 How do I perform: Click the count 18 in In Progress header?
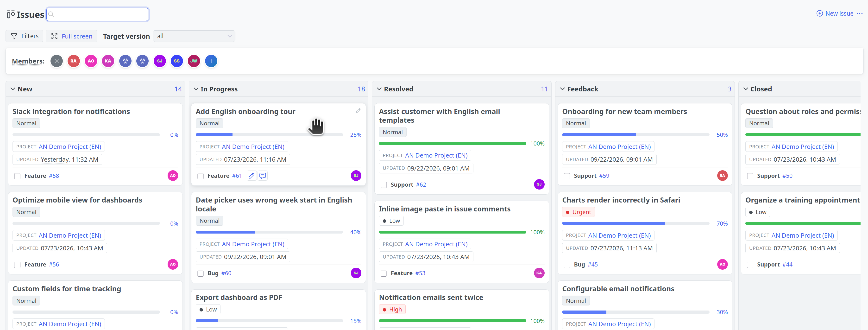point(361,89)
